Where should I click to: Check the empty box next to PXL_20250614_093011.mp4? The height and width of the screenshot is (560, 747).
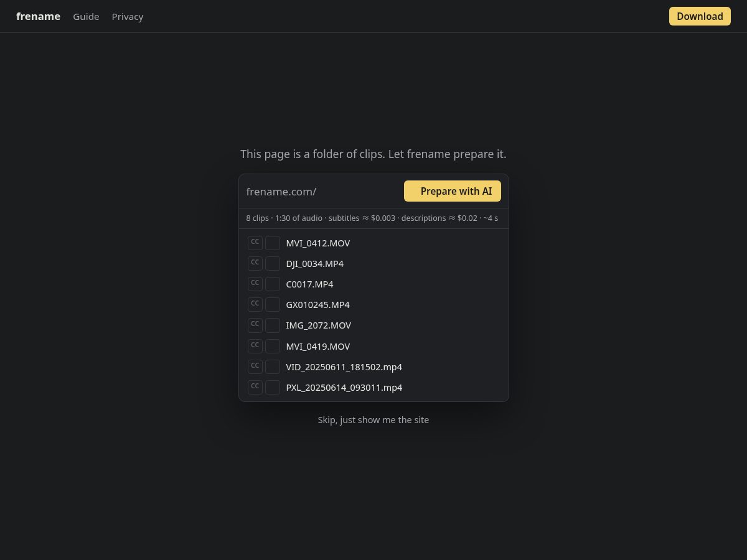[x=273, y=387]
